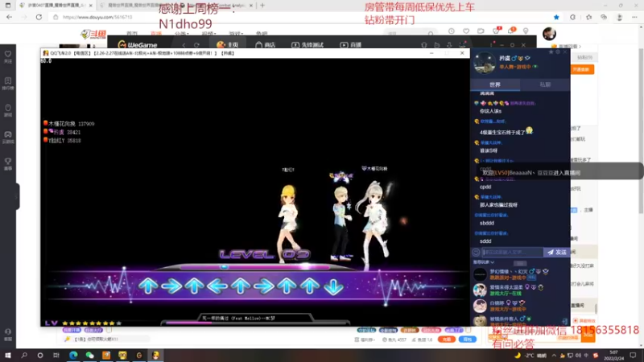The width and height of the screenshot is (644, 362).
Task: Click WeGame refresh icon
Action: click(196, 45)
